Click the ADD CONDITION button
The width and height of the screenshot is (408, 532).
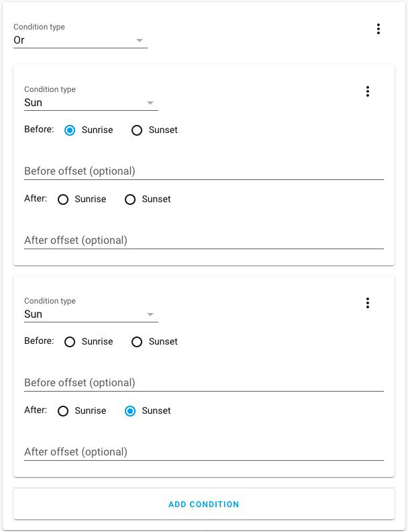pyautogui.click(x=203, y=504)
